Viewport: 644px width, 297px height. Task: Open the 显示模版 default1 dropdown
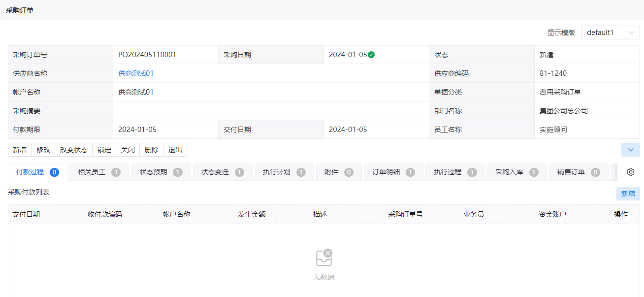coord(611,33)
